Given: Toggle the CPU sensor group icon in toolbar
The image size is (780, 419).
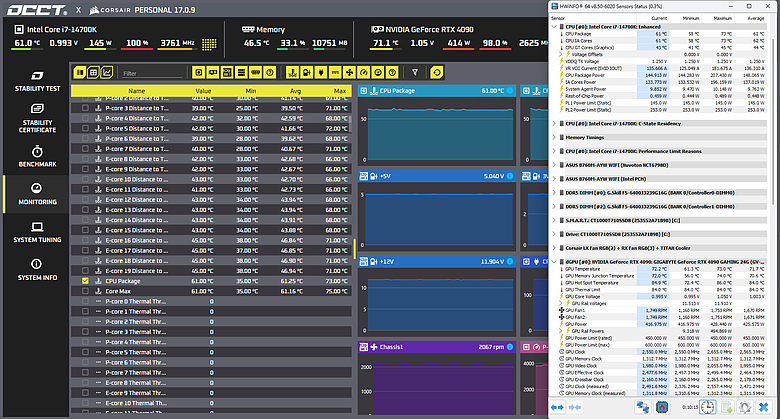Looking at the screenshot, I should 198,73.
